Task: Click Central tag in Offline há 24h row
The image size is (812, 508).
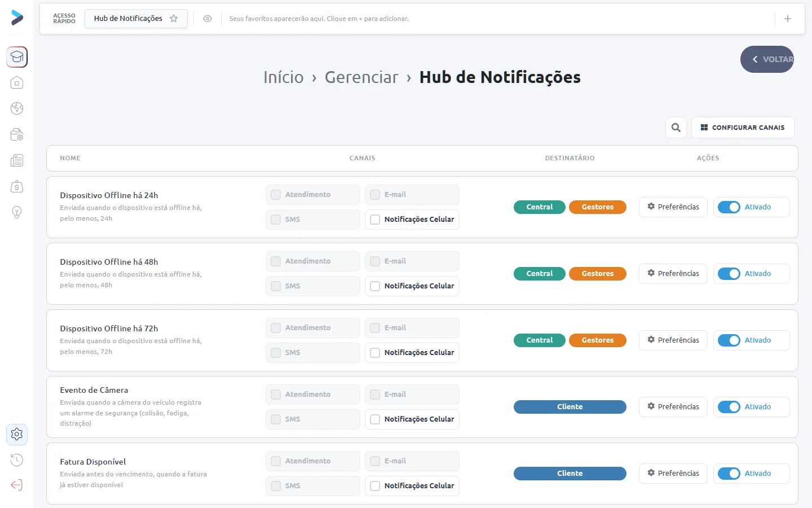Action: click(540, 207)
